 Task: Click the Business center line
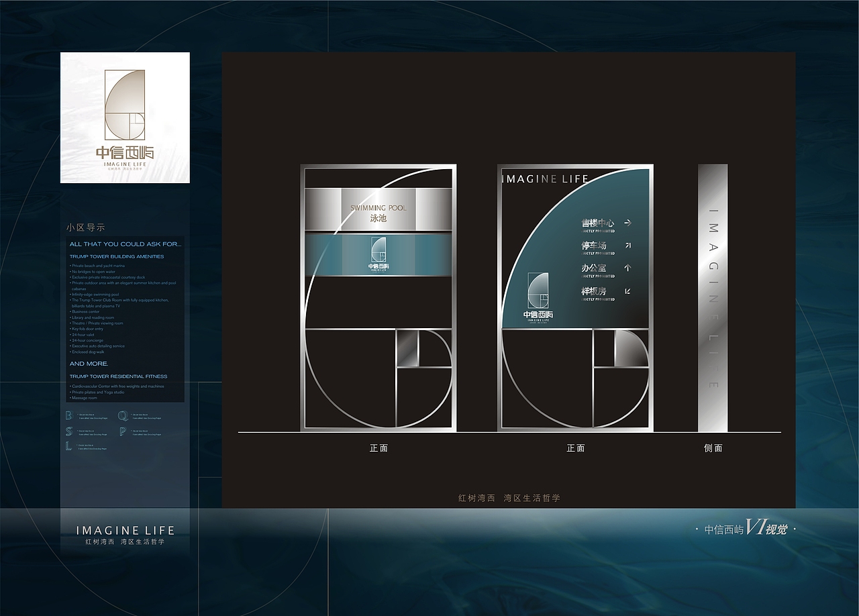pyautogui.click(x=85, y=311)
